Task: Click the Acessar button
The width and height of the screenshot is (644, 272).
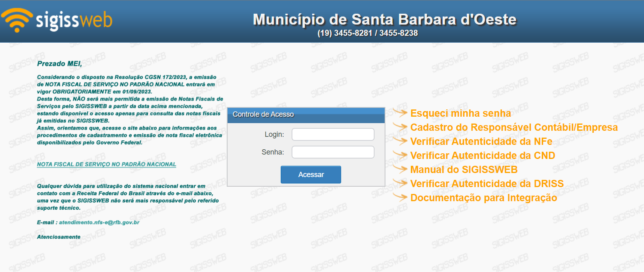Action: tap(311, 175)
